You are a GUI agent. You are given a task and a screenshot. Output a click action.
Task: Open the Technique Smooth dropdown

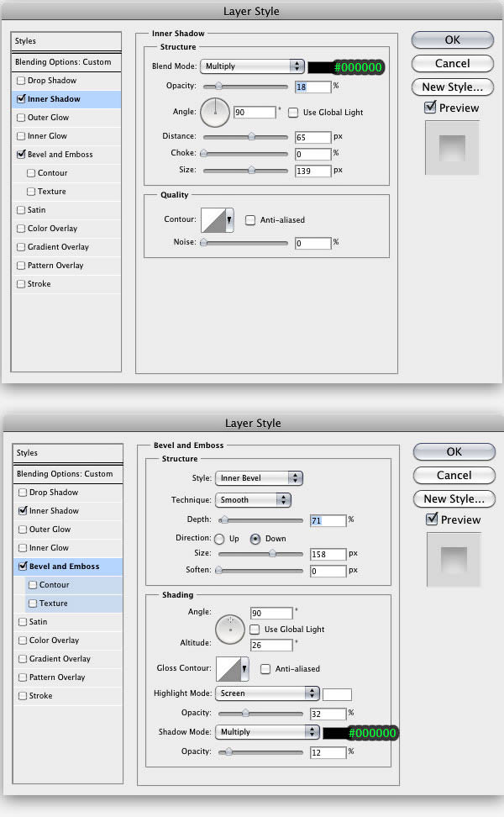[253, 500]
